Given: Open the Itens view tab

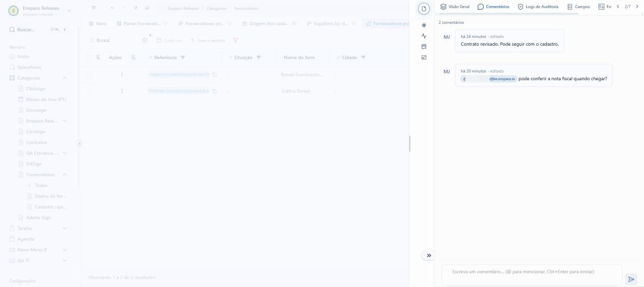Looking at the screenshot, I should [98, 23].
